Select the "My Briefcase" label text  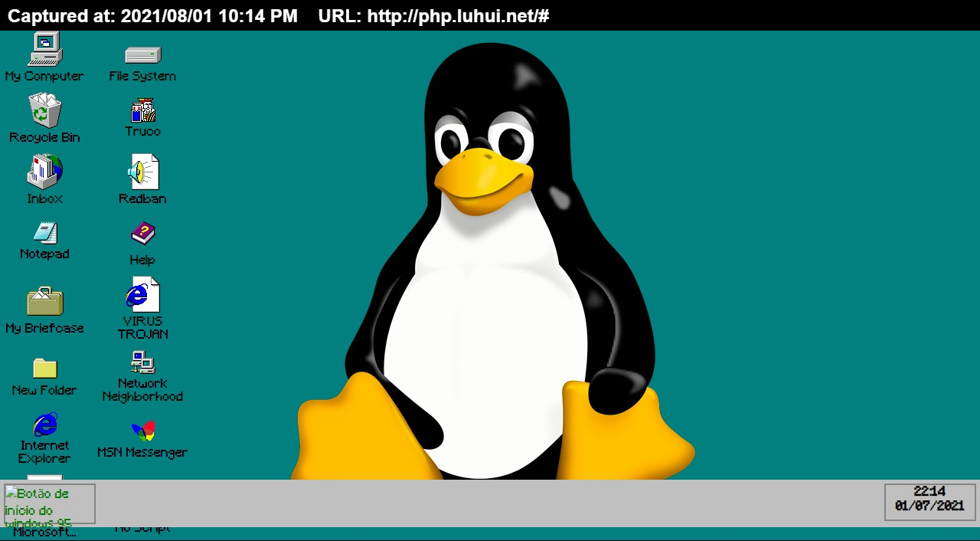pyautogui.click(x=44, y=328)
